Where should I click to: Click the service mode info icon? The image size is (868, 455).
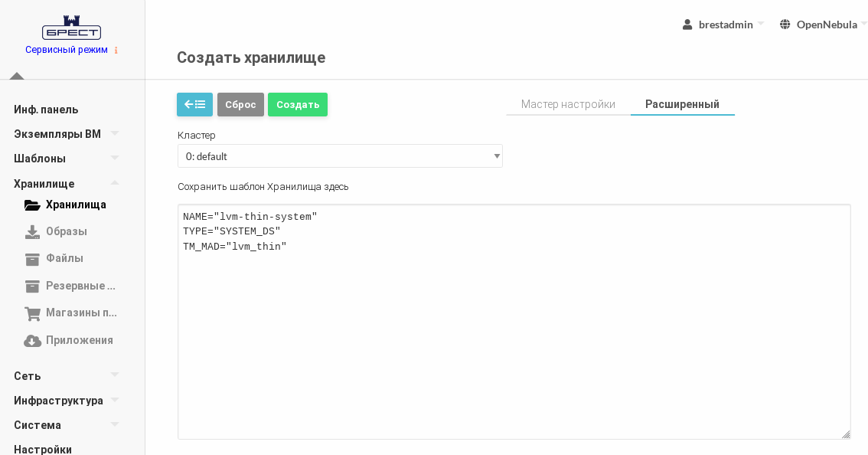click(116, 51)
